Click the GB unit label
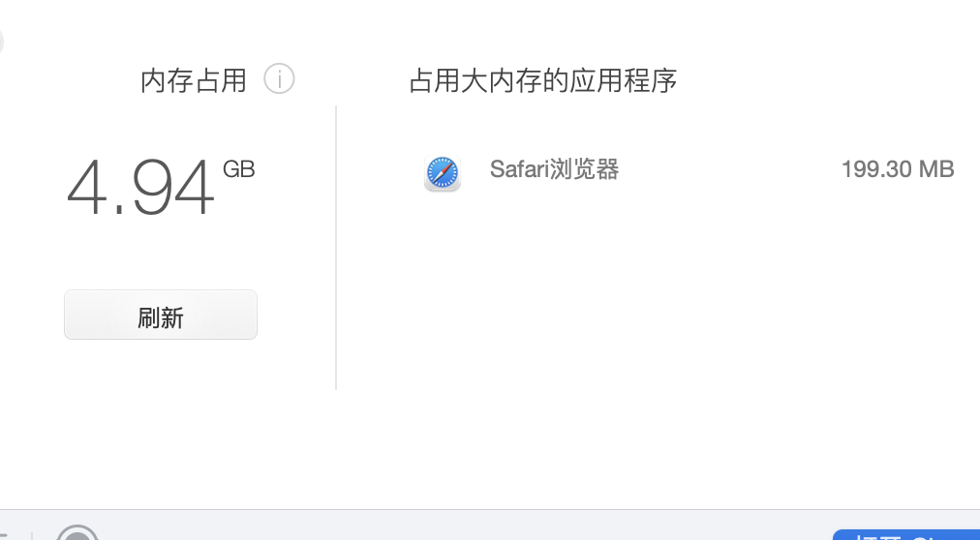This screenshot has height=540, width=980. tap(238, 169)
